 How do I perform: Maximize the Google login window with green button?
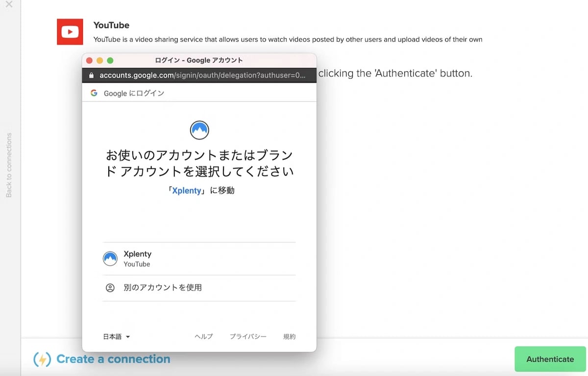(110, 60)
